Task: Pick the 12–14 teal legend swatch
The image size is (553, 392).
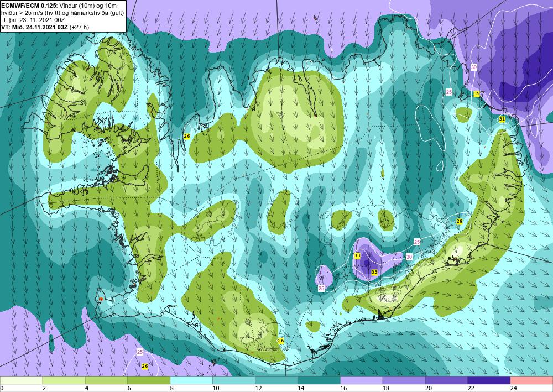Action: [276, 380]
